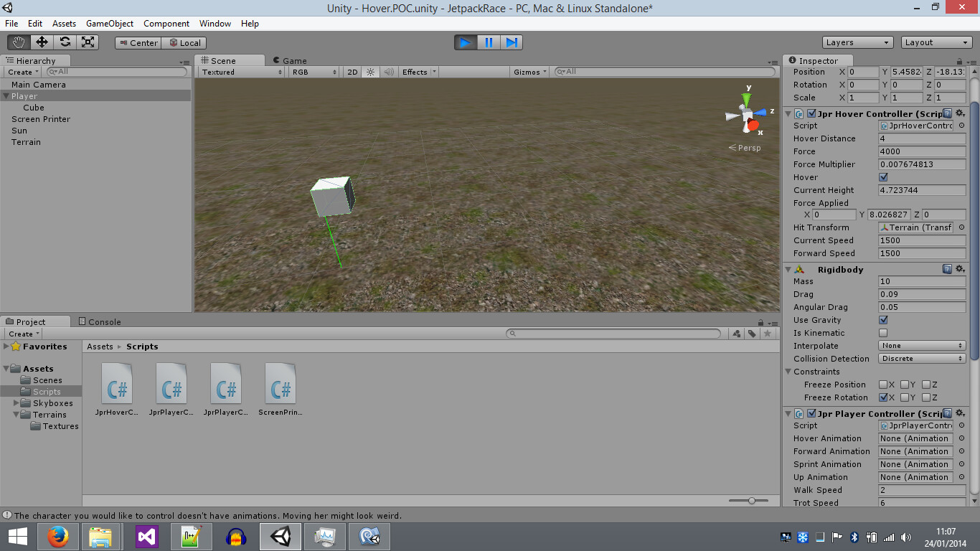This screenshot has height=551, width=980.
Task: Open the Gizmos dropdown
Action: (x=531, y=72)
